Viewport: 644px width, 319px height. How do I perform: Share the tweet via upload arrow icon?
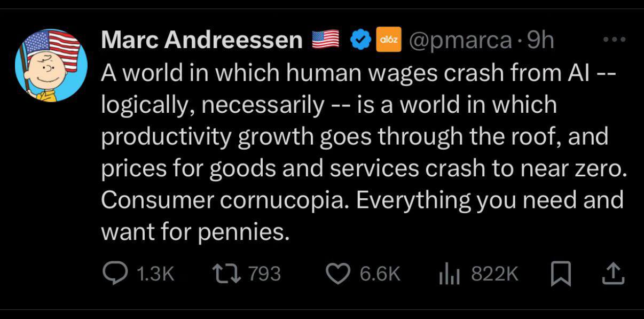613,274
